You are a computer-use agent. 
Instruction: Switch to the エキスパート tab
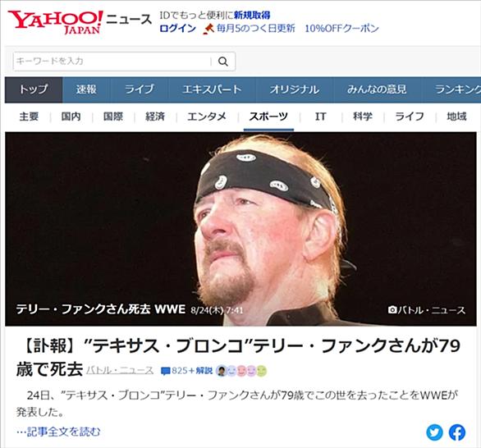click(x=212, y=89)
